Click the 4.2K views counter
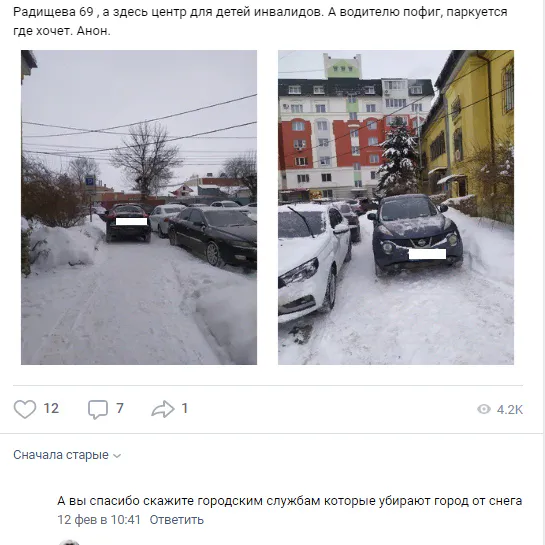 pos(510,409)
